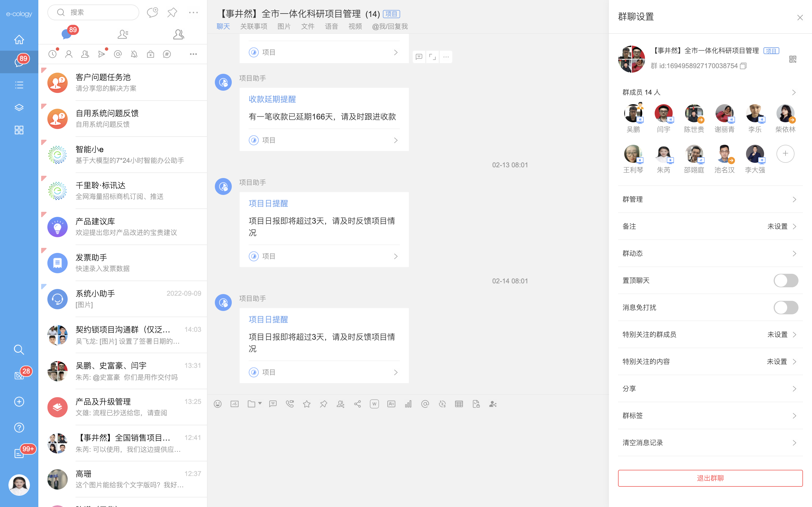Open the folder dropdown arrow in chat toolbar
Image resolution: width=812 pixels, height=507 pixels.
click(x=260, y=403)
